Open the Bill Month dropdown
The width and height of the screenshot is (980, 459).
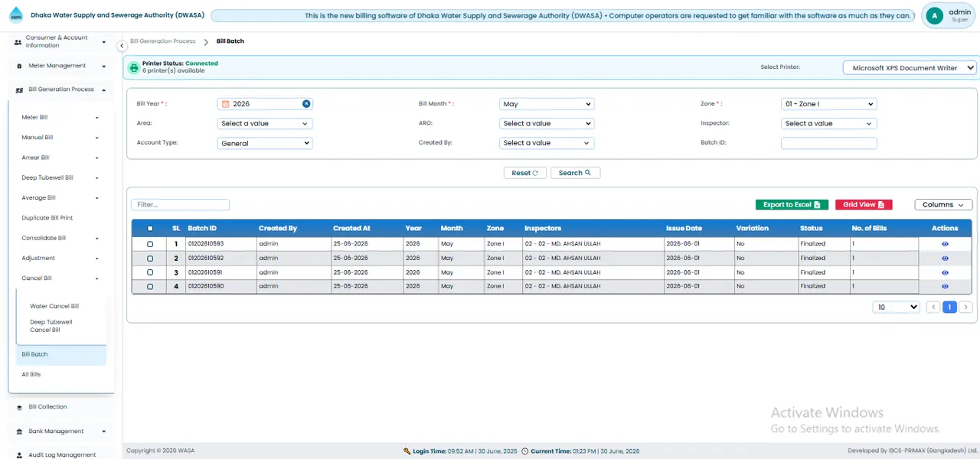(547, 104)
